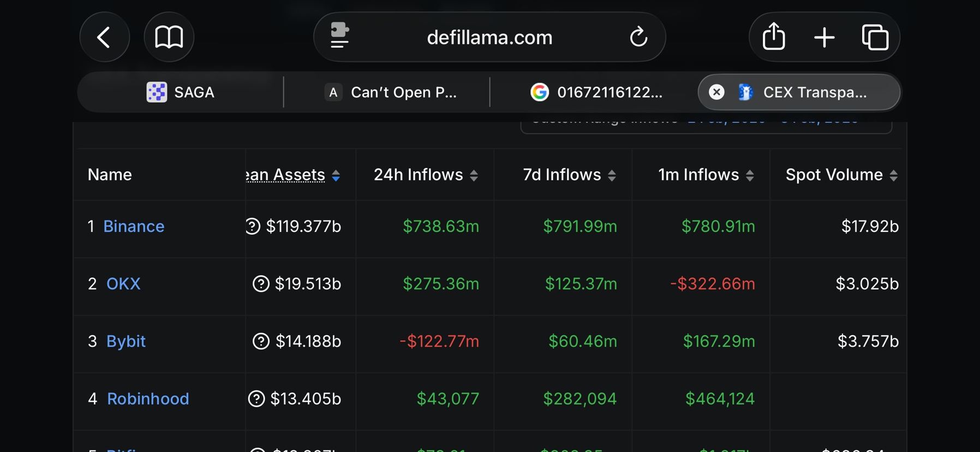Select Binance 24h inflow $738.63m
The image size is (980, 452).
click(441, 226)
